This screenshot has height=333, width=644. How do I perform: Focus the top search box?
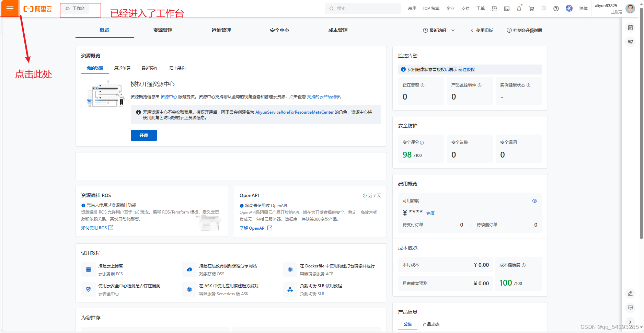click(363, 9)
